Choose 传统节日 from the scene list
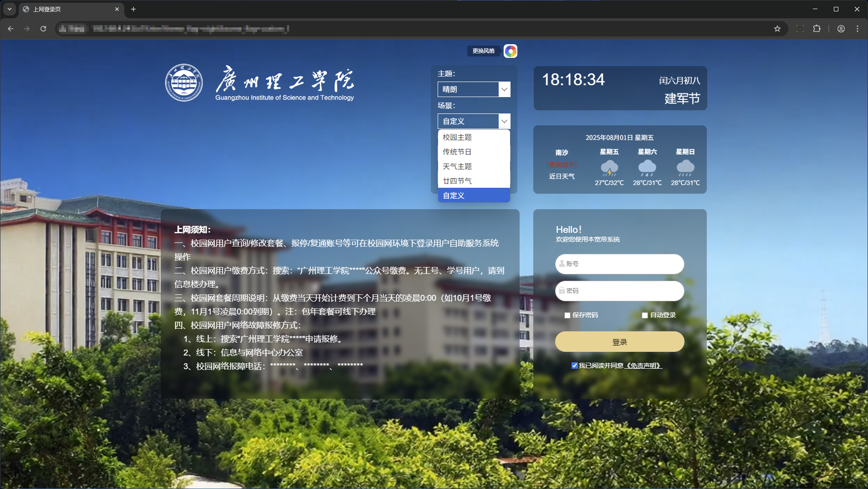This screenshot has width=868, height=489. [x=474, y=152]
